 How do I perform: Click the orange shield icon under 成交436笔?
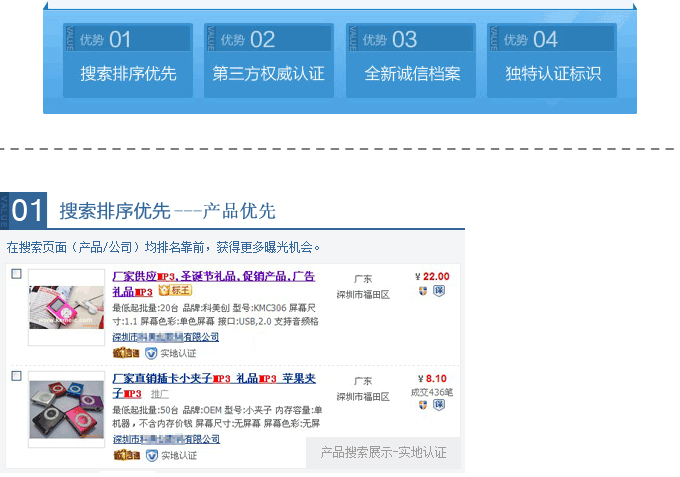pyautogui.click(x=423, y=405)
